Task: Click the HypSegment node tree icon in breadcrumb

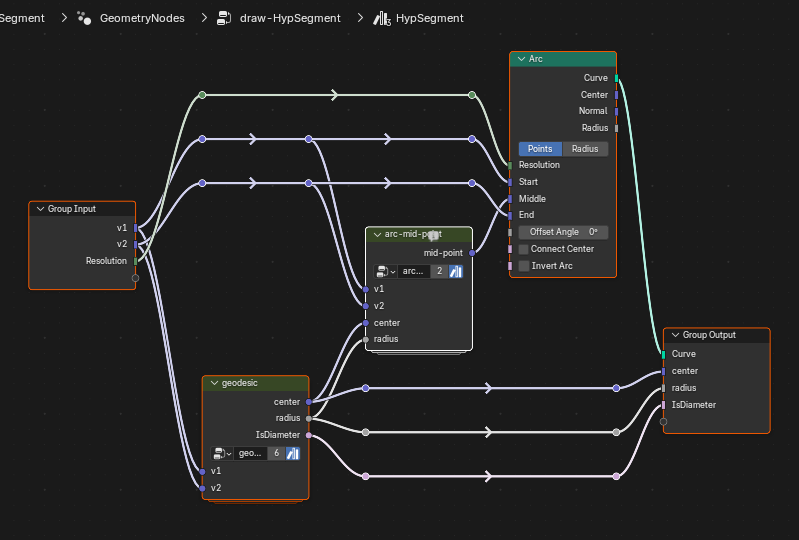Action: [382, 18]
